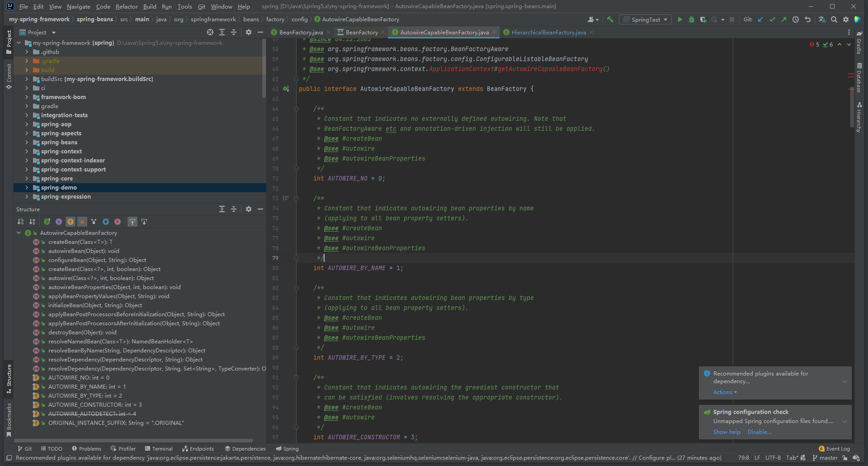Image resolution: width=868 pixels, height=466 pixels.
Task: Click the Structure panel horizontal scrollbar
Action: coord(133,440)
